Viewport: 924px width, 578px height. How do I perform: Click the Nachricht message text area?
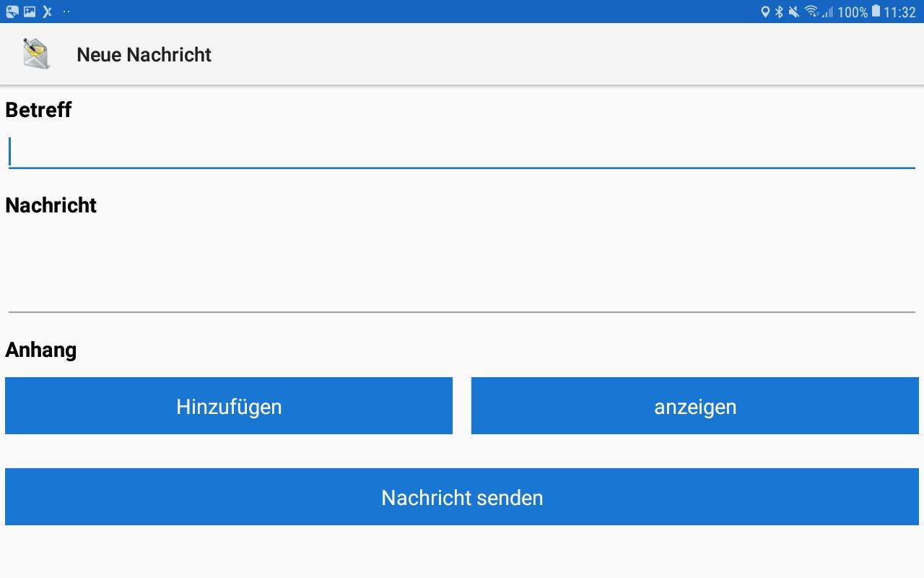coord(462,267)
